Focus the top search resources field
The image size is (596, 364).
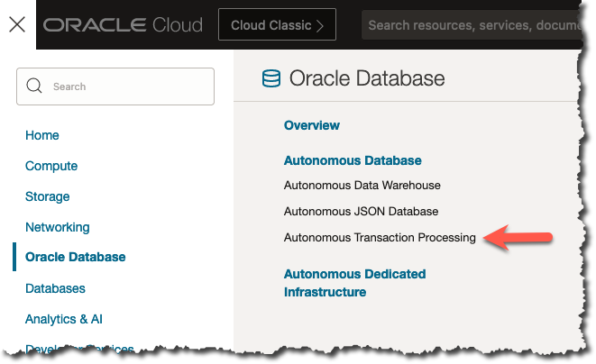(x=472, y=25)
